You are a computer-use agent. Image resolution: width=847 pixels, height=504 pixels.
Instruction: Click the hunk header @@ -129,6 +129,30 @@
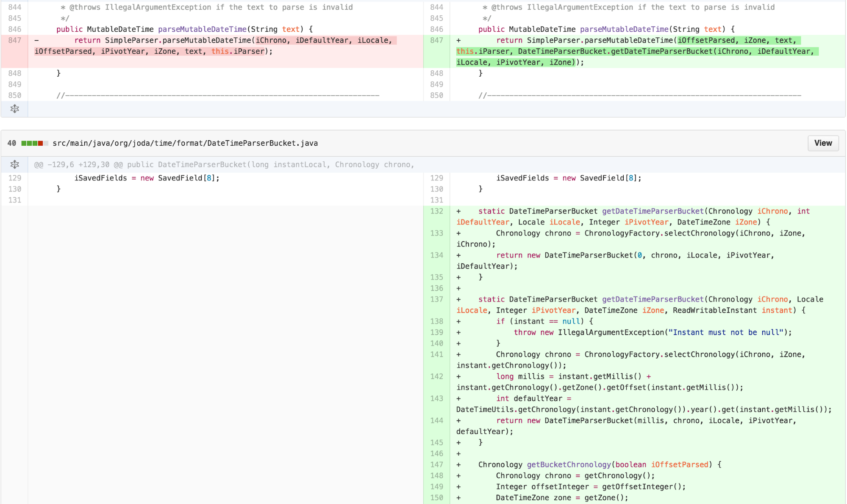click(x=224, y=164)
